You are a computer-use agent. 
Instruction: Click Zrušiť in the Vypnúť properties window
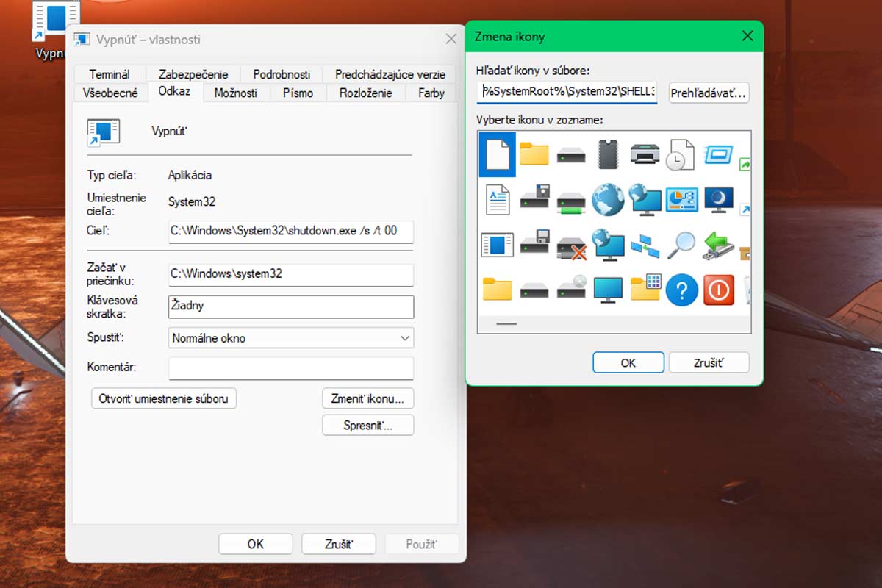click(x=339, y=544)
